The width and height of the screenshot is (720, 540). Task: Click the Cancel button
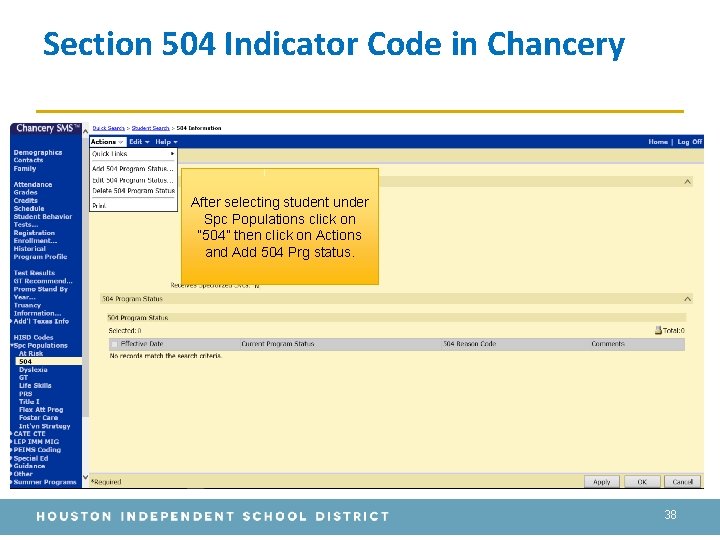point(682,482)
